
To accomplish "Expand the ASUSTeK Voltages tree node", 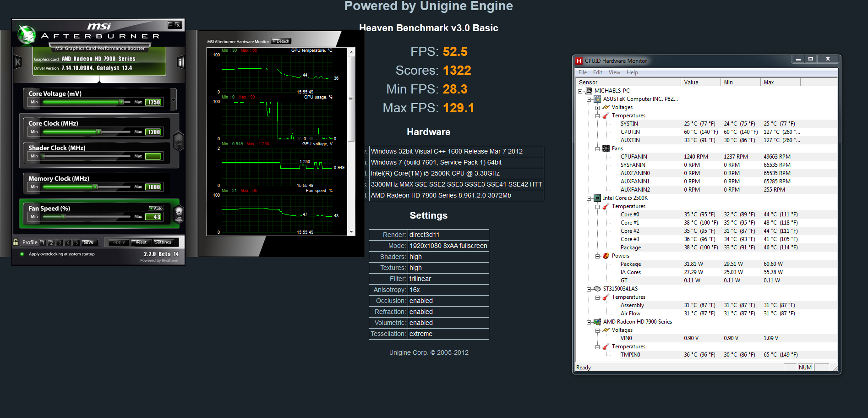I will pyautogui.click(x=597, y=108).
